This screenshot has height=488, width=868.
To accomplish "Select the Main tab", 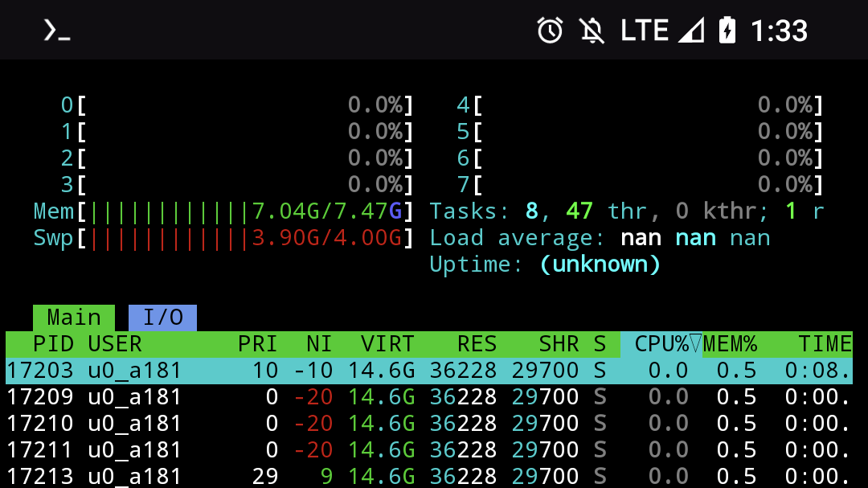I will point(74,318).
